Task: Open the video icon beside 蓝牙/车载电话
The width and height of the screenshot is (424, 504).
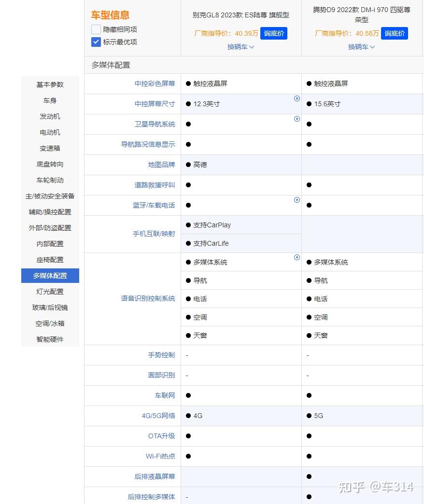Action: click(x=297, y=200)
